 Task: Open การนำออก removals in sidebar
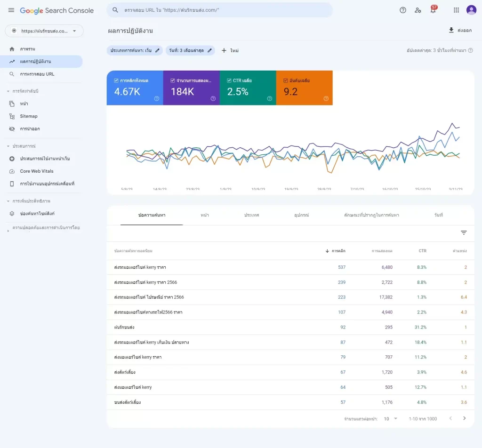41,129
